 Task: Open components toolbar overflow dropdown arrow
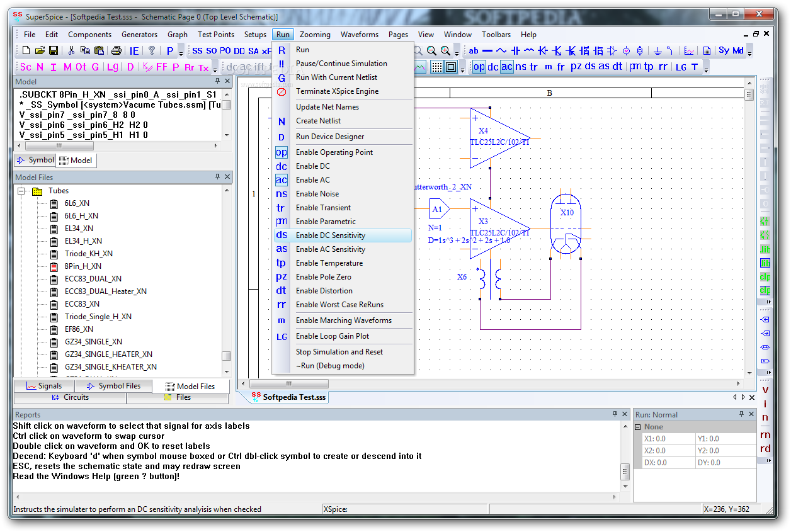pos(751,52)
